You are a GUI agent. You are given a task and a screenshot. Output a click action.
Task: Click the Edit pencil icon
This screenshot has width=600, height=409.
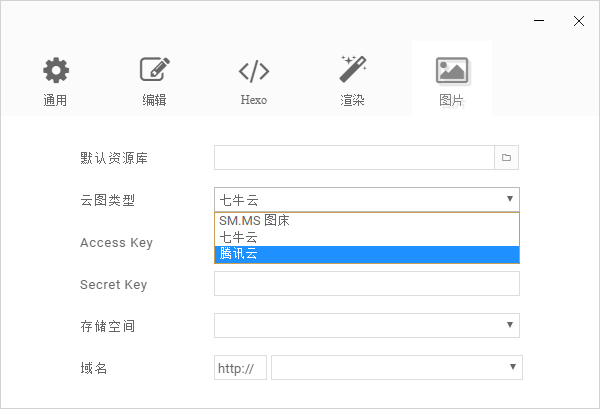point(154,71)
